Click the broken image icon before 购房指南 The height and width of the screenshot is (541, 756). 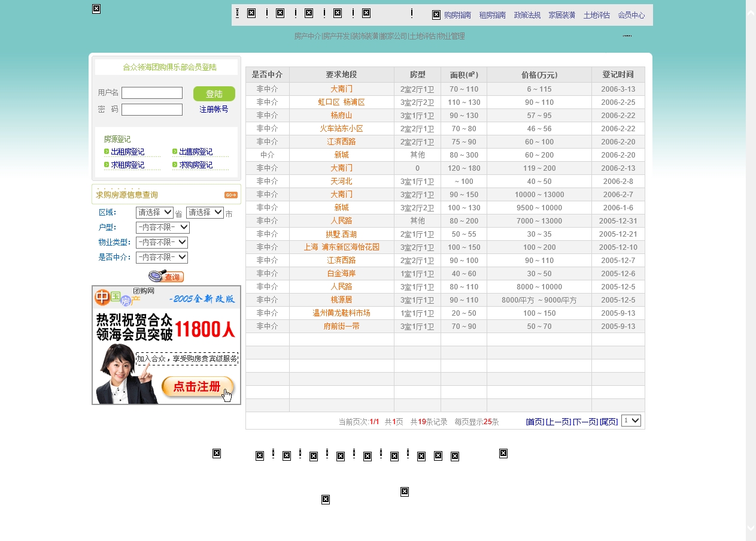click(x=436, y=14)
